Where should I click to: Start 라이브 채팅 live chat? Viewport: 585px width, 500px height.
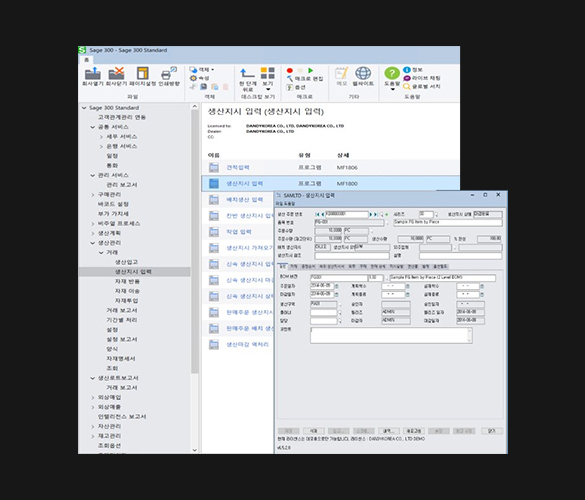pos(422,78)
